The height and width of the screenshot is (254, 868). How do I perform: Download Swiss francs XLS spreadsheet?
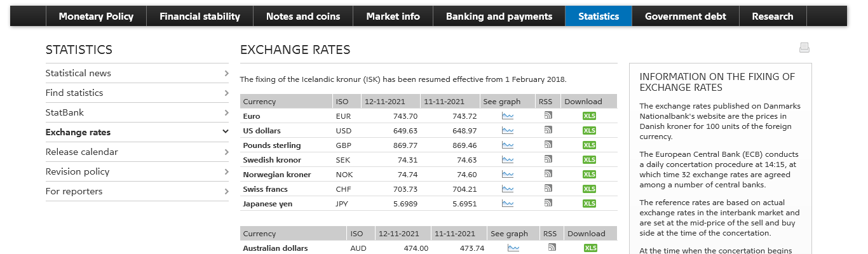point(589,189)
